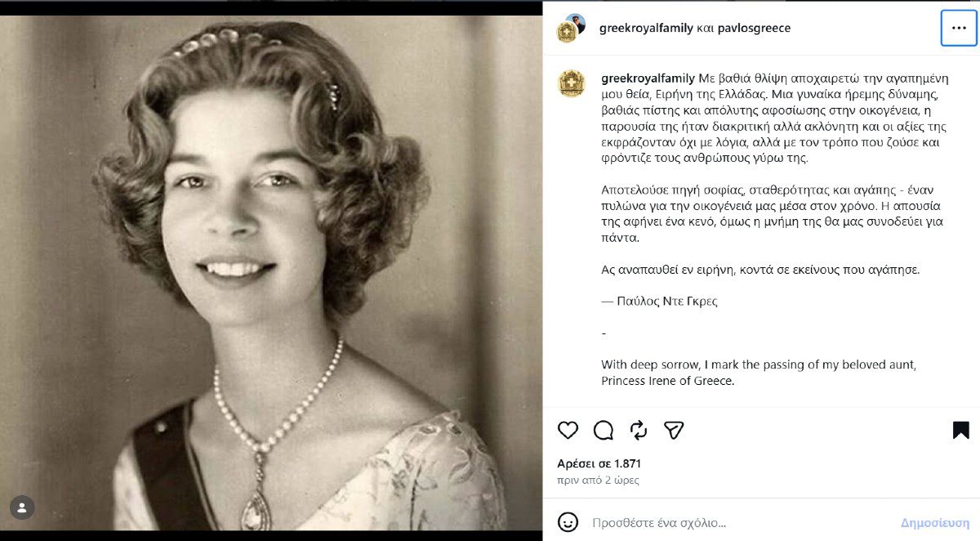Click the English line 'Princess Irene of Greece'

click(x=668, y=381)
